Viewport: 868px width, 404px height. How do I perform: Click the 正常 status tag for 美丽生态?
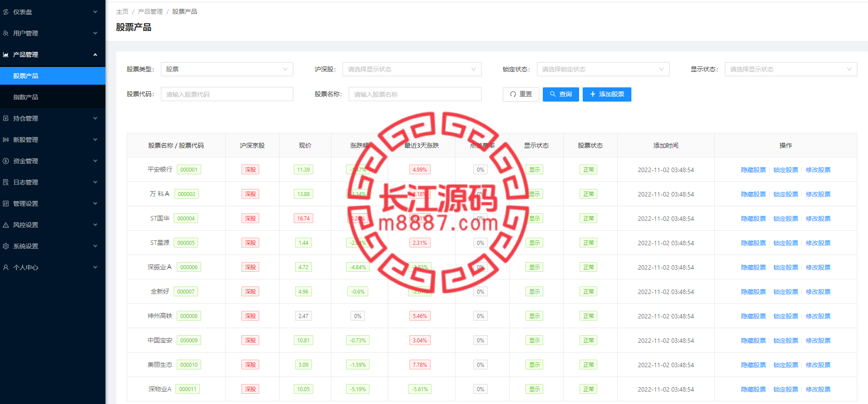[588, 365]
